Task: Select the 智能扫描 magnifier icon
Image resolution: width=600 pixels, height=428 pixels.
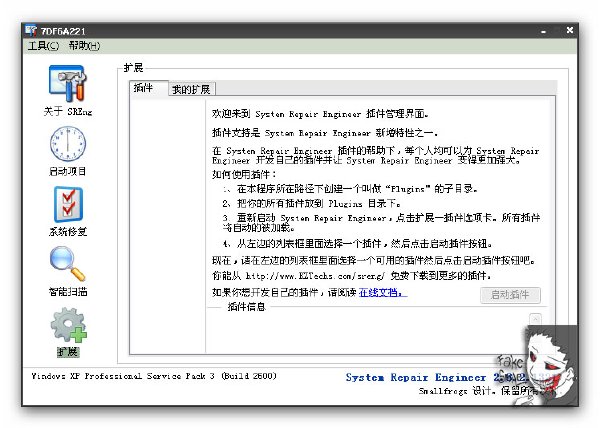Action: (67, 264)
